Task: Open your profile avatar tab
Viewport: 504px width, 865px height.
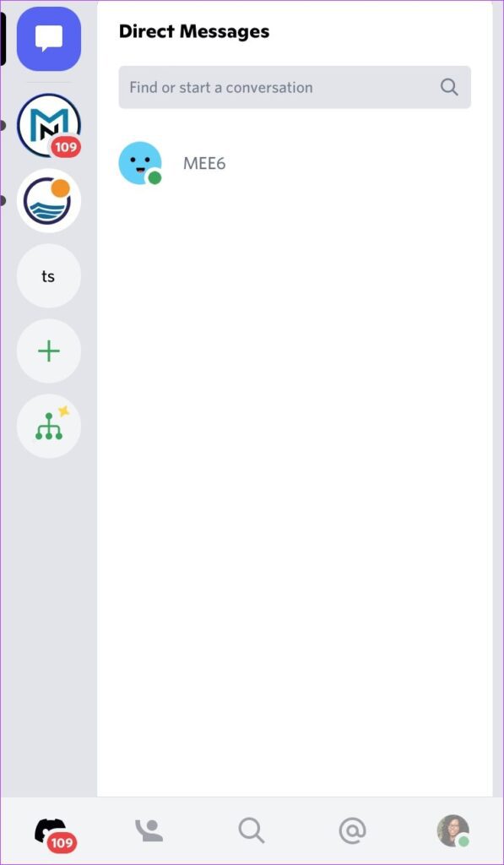Action: pyautogui.click(x=453, y=830)
